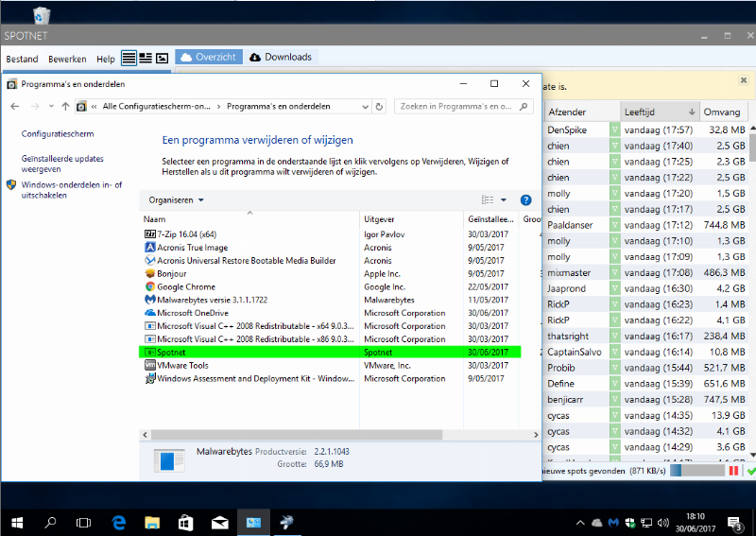Image resolution: width=756 pixels, height=536 pixels.
Task: Click the up-arrow navigation icon
Action: tap(64, 107)
